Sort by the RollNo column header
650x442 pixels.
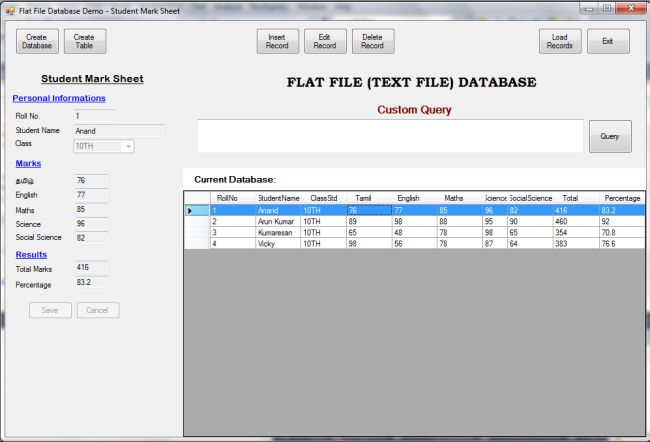(x=233, y=198)
